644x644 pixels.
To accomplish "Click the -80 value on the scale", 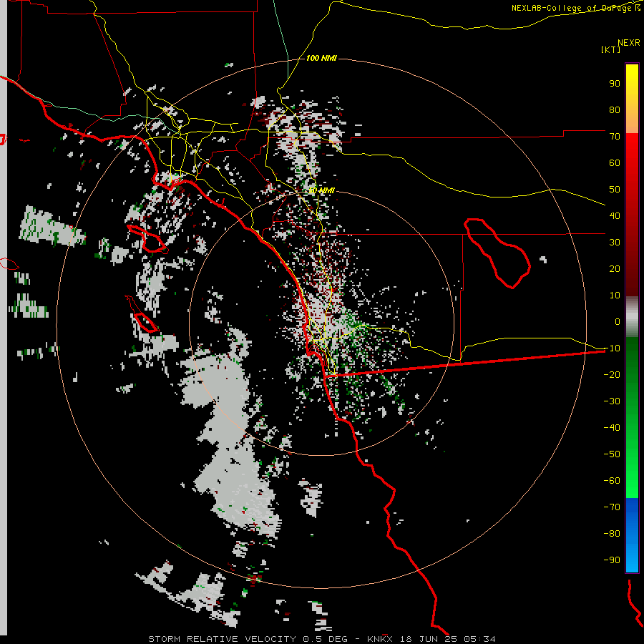I will click(612, 534).
